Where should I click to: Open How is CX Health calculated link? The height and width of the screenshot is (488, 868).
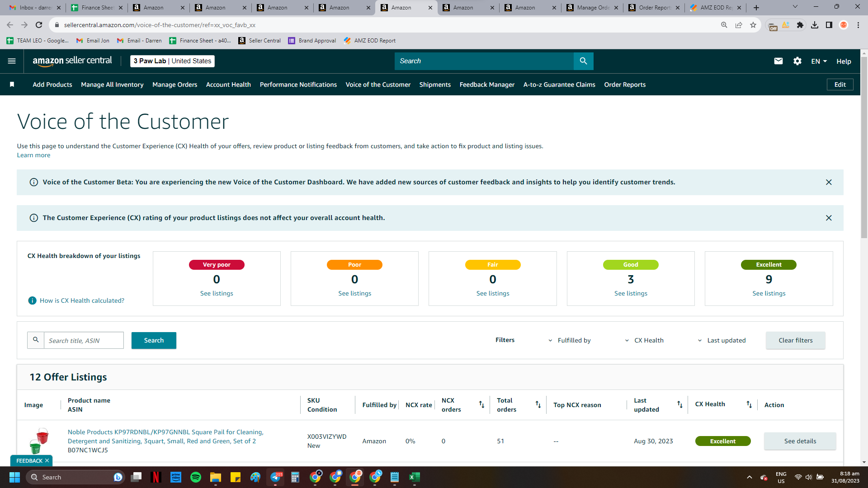pos(82,300)
